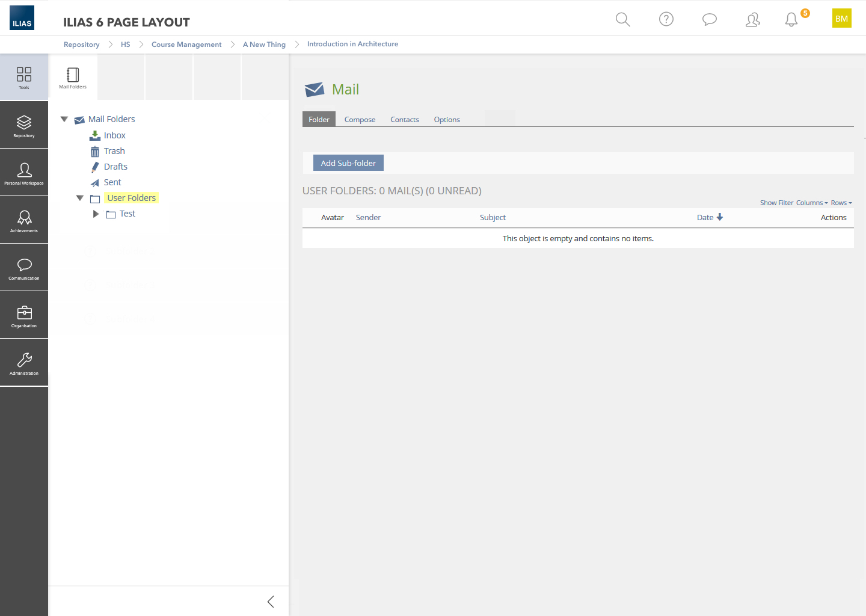
Task: Click the Add Sub-folder button
Action: pyautogui.click(x=348, y=163)
